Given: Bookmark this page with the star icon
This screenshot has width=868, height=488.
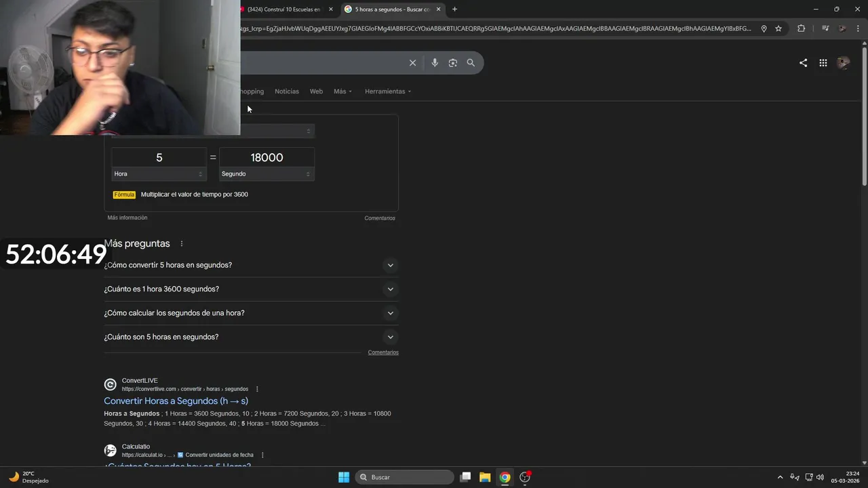Looking at the screenshot, I should click(x=778, y=28).
